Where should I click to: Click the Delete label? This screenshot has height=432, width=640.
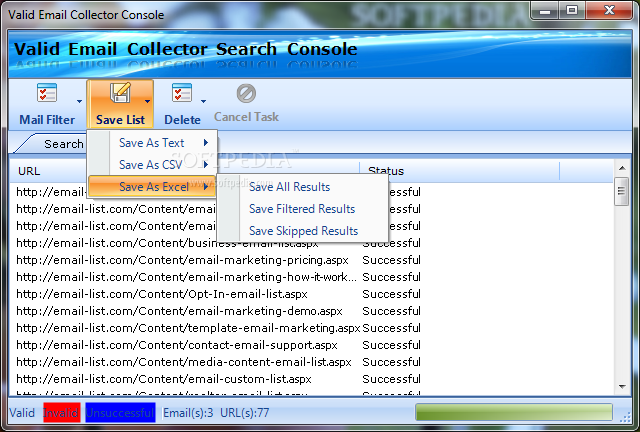pos(182,120)
